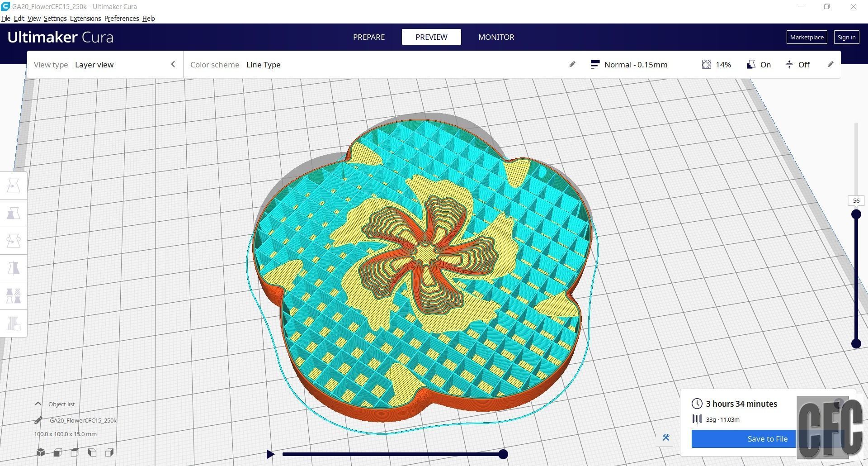Click the Sign in button

pyautogui.click(x=846, y=37)
